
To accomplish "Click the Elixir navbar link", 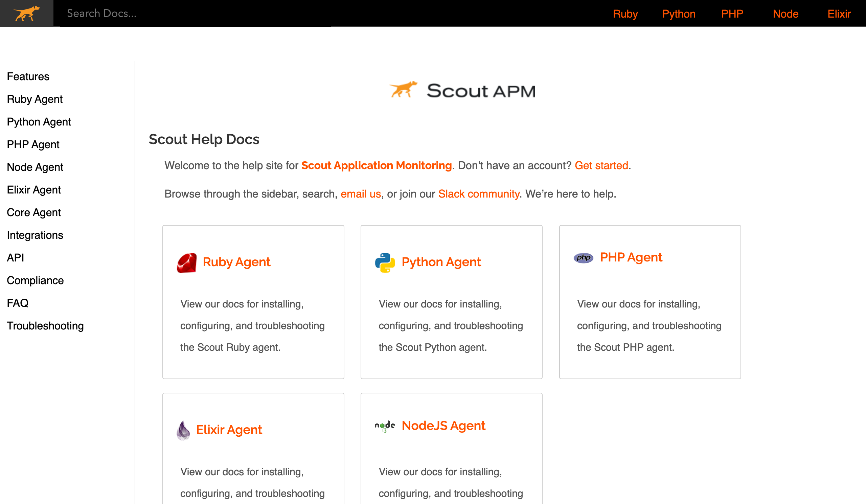I will coord(839,13).
